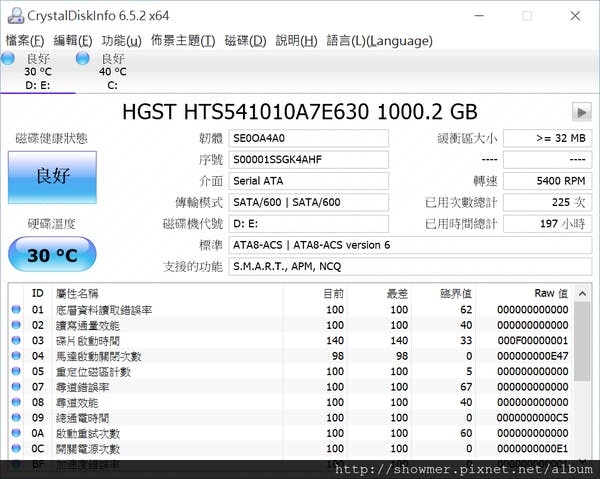The image size is (600, 479).
Task: Click the 臨界值 column header
Action: pyautogui.click(x=443, y=293)
